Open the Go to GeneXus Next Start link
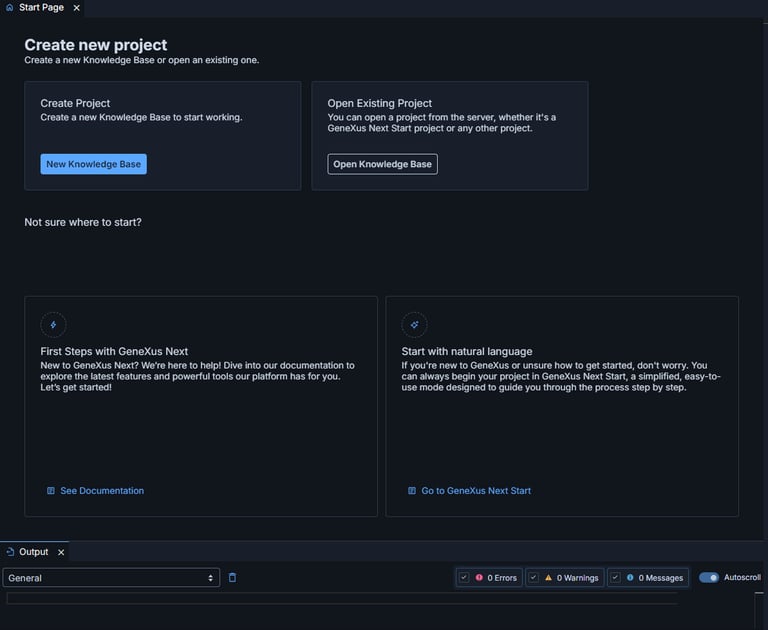 (x=469, y=490)
